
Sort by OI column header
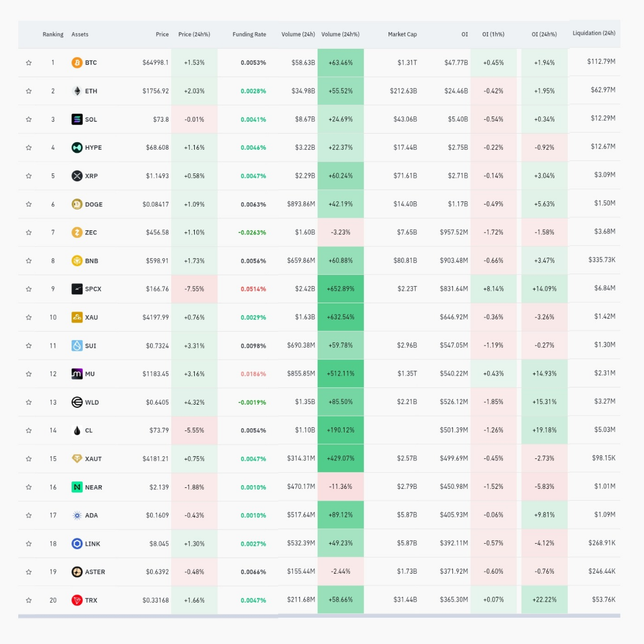click(x=465, y=34)
